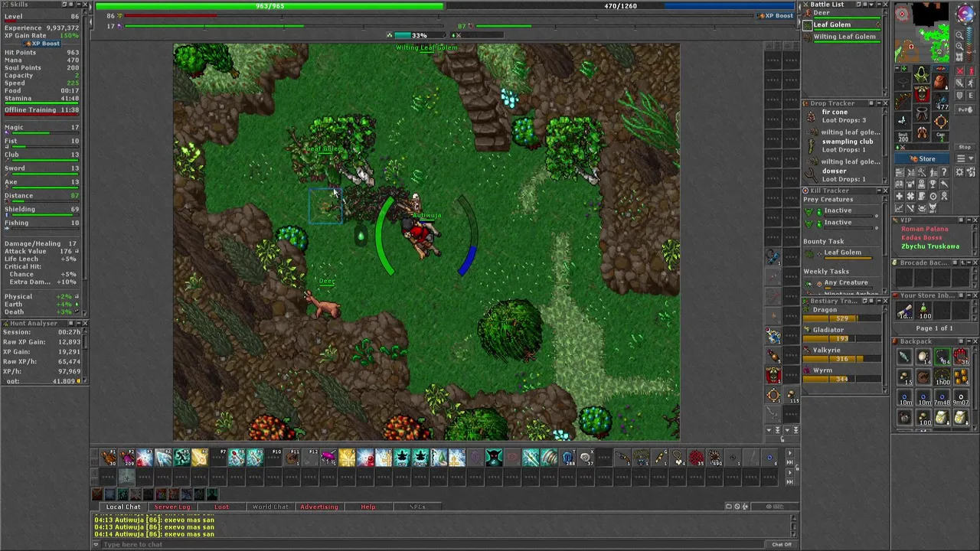The height and width of the screenshot is (551, 980).
Task: Open the Loot chat tab
Action: click(x=221, y=507)
